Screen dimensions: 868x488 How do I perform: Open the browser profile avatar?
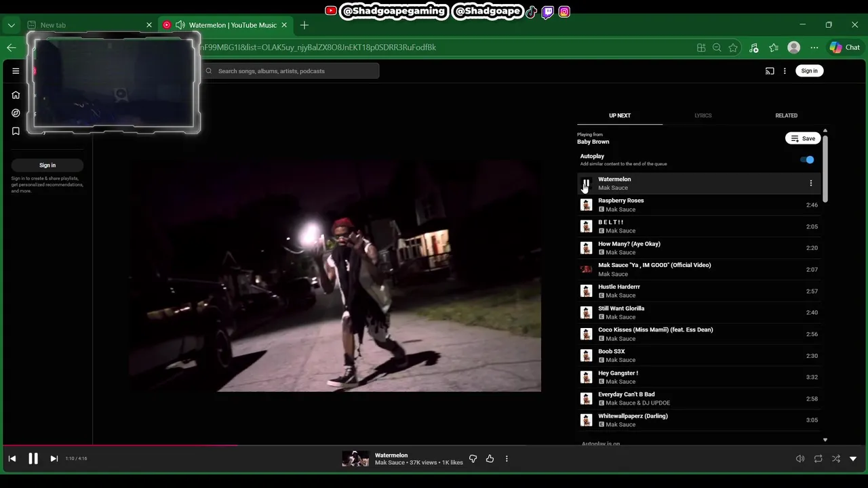pyautogui.click(x=794, y=47)
